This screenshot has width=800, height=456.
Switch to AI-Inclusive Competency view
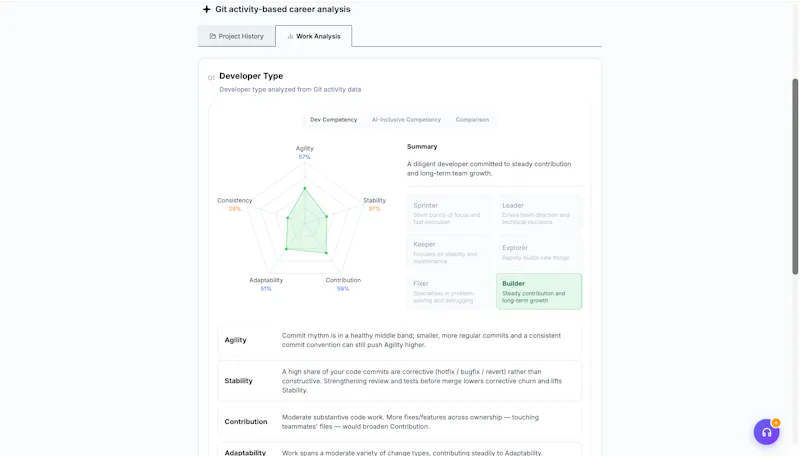pyautogui.click(x=406, y=120)
